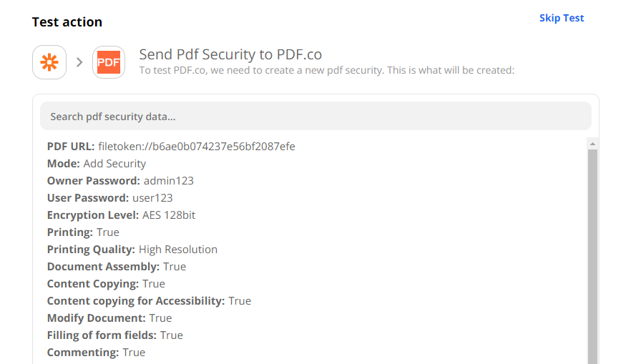Select Content copying for Accessibility row

click(149, 301)
